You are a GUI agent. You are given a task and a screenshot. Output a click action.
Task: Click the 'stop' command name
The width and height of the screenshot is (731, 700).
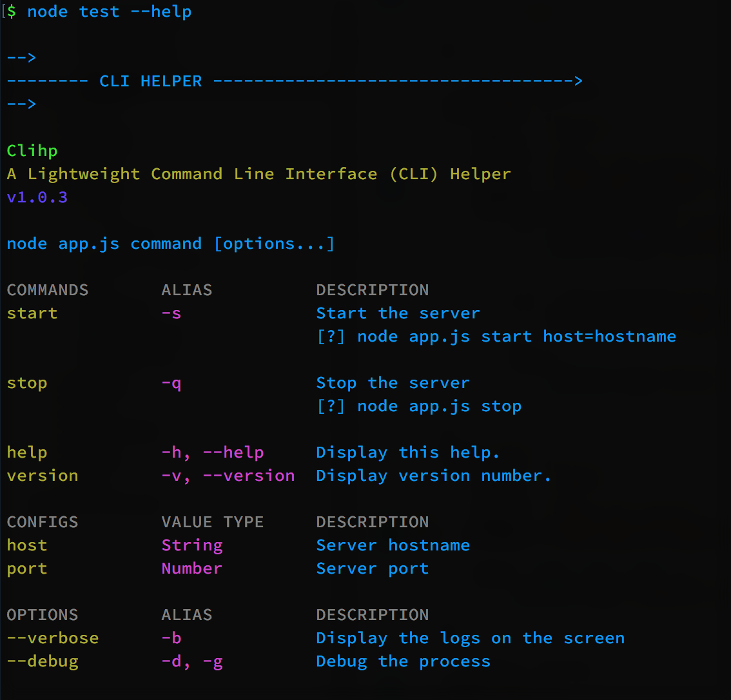(27, 383)
